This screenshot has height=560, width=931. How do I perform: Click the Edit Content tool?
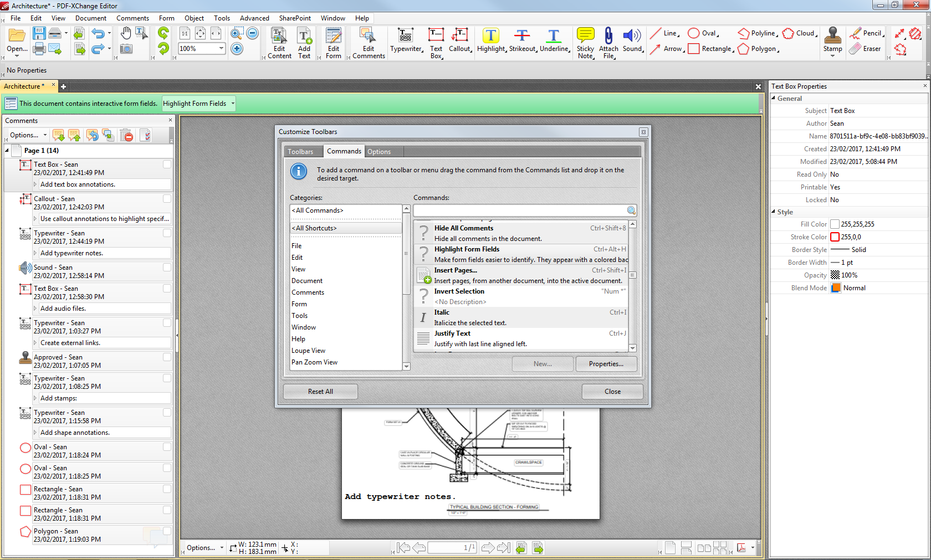[x=279, y=43]
